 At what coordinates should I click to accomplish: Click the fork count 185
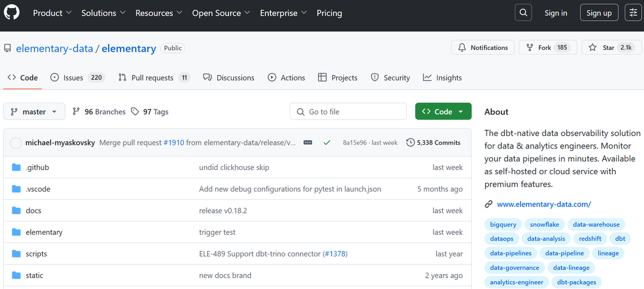562,48
